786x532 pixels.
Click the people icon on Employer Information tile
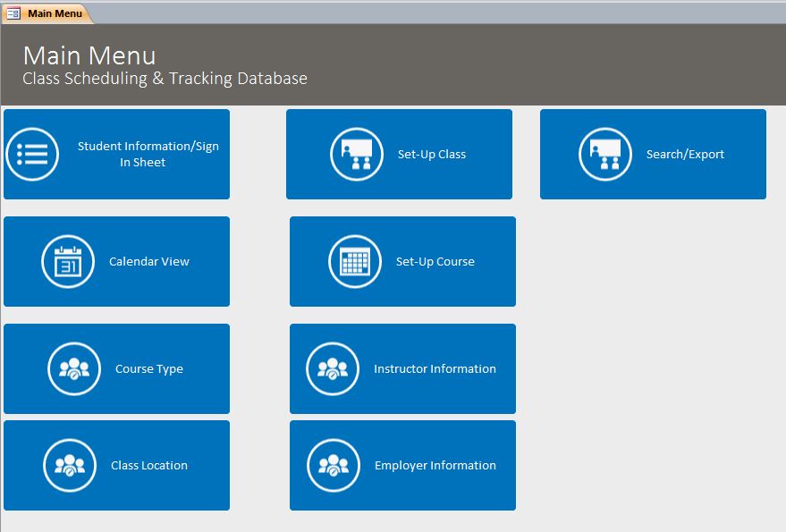332,465
